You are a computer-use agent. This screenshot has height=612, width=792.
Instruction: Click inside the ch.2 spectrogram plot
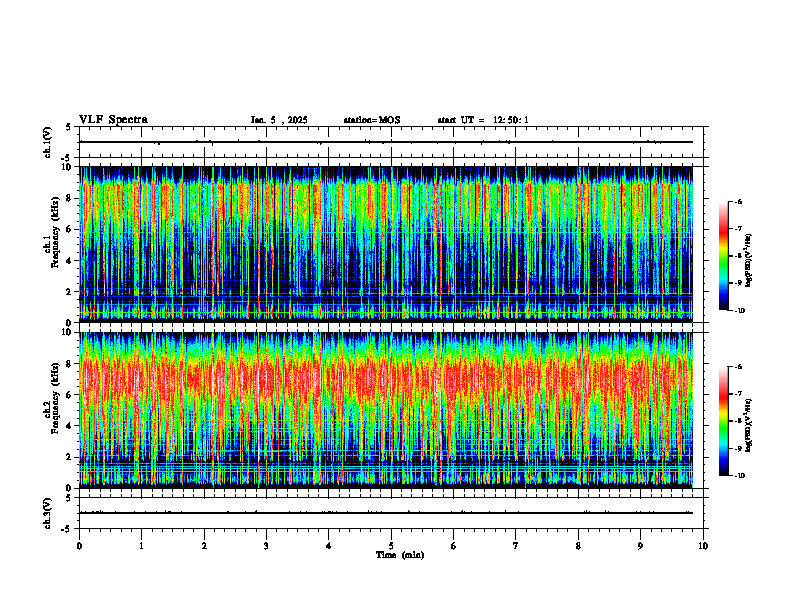pyautogui.click(x=385, y=410)
